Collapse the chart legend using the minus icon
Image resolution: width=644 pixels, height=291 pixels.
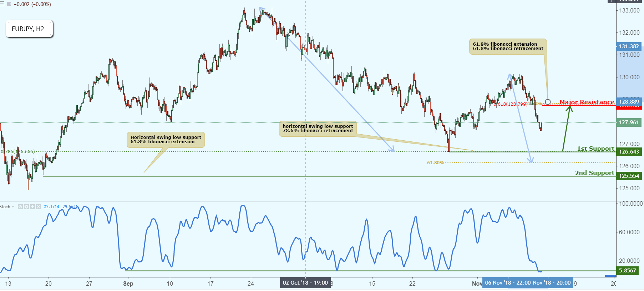(2, 4)
